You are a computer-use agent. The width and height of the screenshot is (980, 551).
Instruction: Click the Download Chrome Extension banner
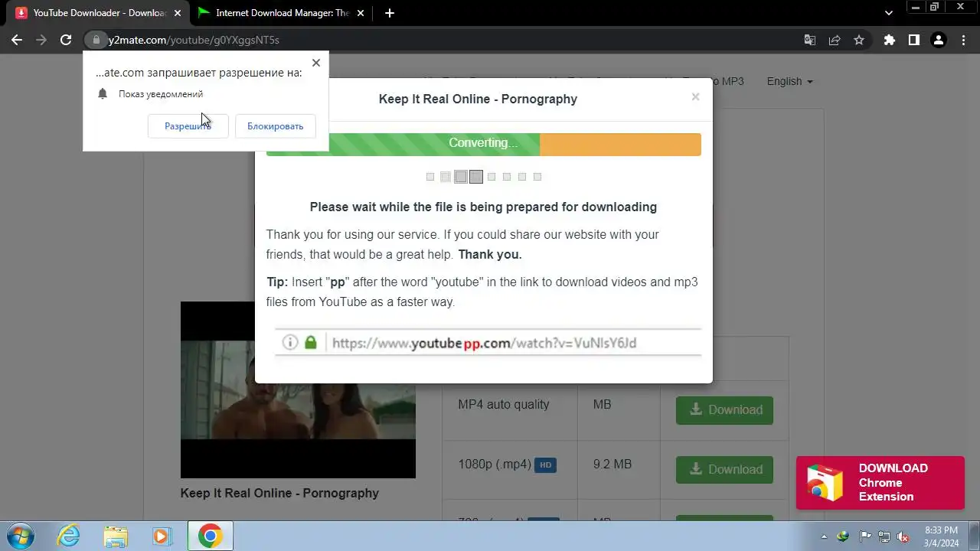880,483
